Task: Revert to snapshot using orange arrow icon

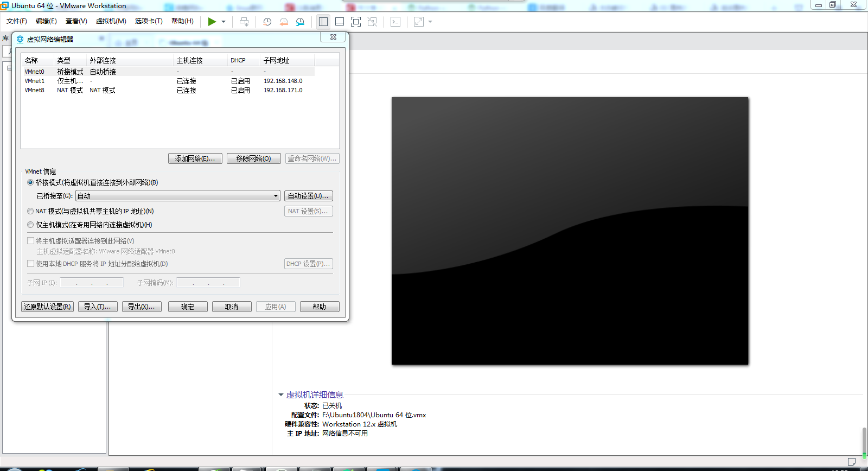Action: [x=283, y=22]
